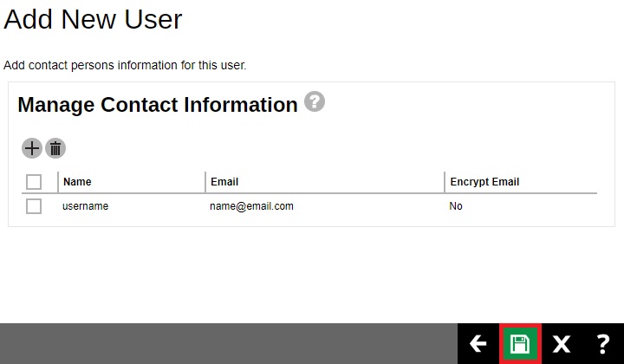Image resolution: width=624 pixels, height=364 pixels.
Task: Toggle the select-all checkbox in table header
Action: tap(34, 182)
